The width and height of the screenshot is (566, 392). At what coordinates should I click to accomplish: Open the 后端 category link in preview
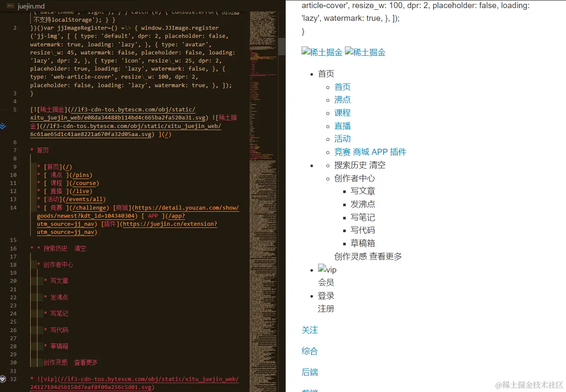[310, 372]
